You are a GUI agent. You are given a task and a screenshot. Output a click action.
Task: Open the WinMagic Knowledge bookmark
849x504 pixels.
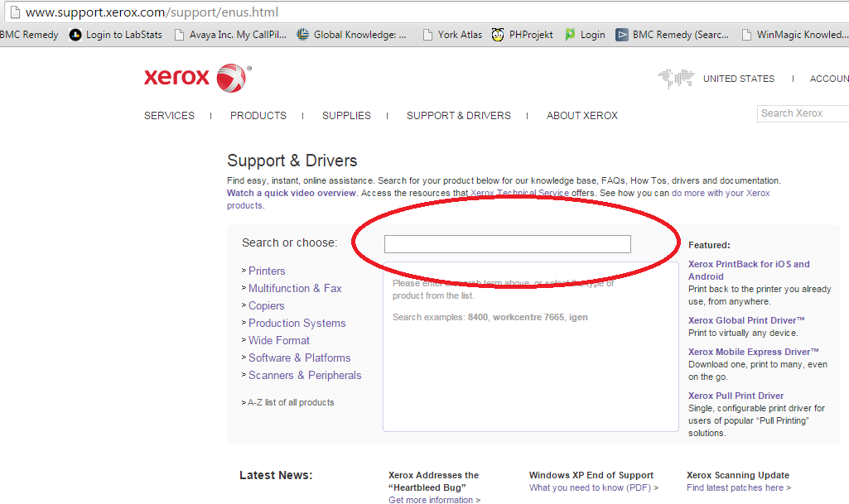pos(795,35)
